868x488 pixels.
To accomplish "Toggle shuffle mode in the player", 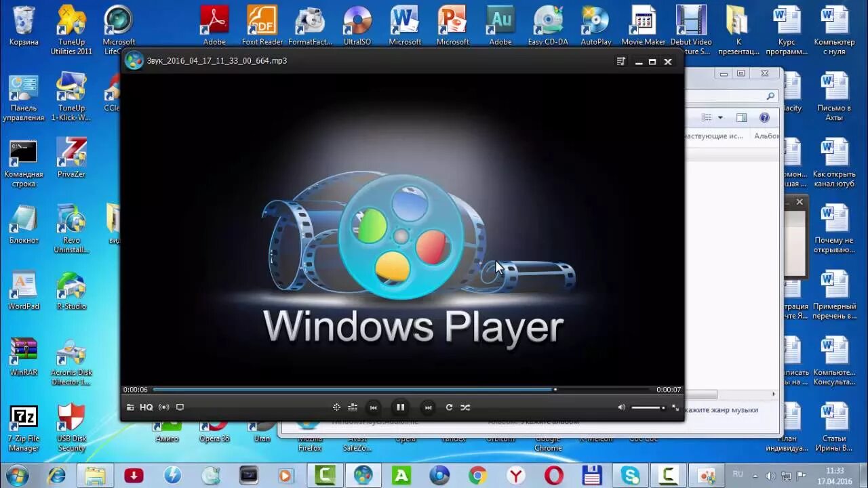I will [x=465, y=407].
